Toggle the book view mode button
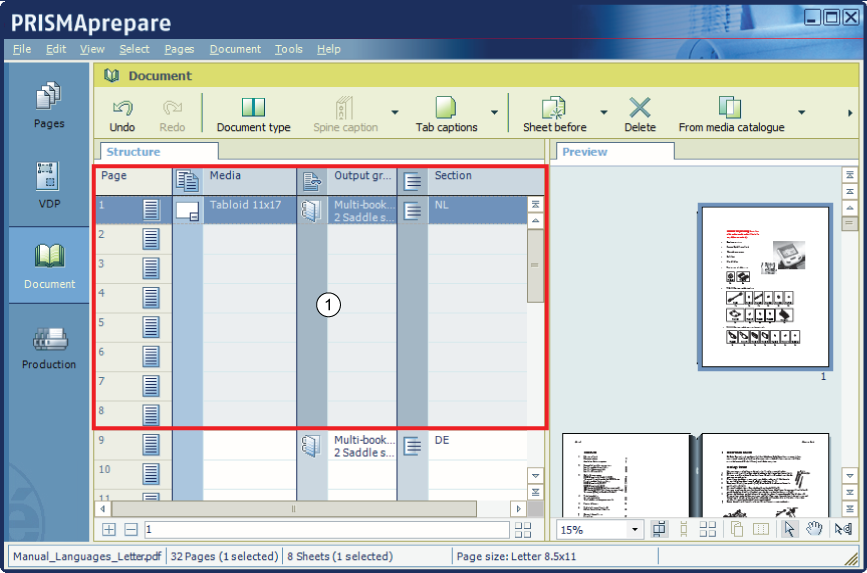The height and width of the screenshot is (573, 867). (658, 529)
